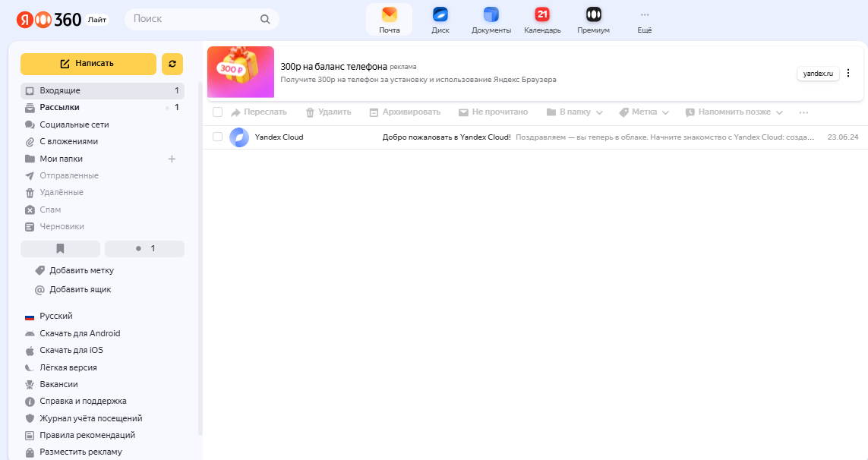Open Ещё three-dots services menu
Screen dimensions: 868x460
645,20
